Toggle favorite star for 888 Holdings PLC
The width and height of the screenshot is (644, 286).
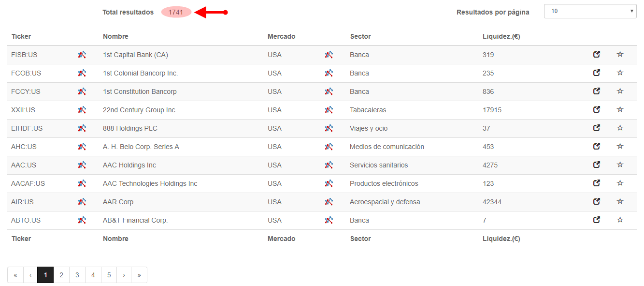pos(620,128)
